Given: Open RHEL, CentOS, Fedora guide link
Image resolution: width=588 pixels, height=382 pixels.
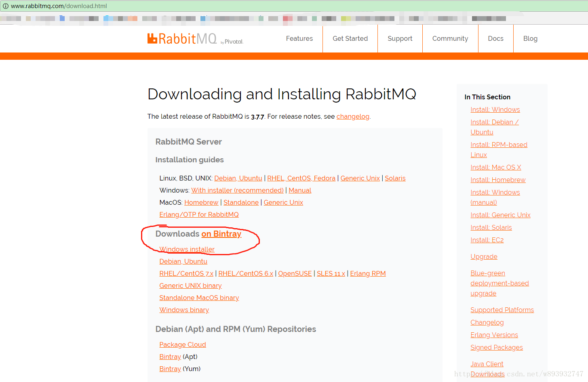Looking at the screenshot, I should (301, 178).
